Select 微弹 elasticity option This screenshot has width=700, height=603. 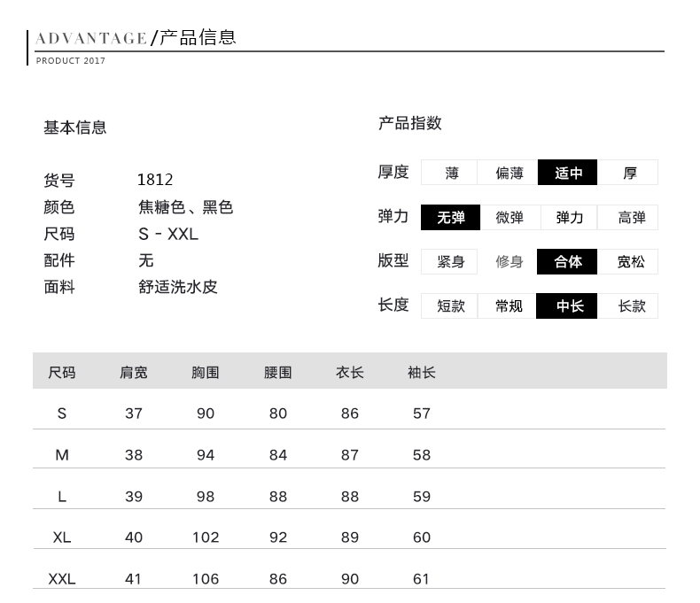pos(509,217)
